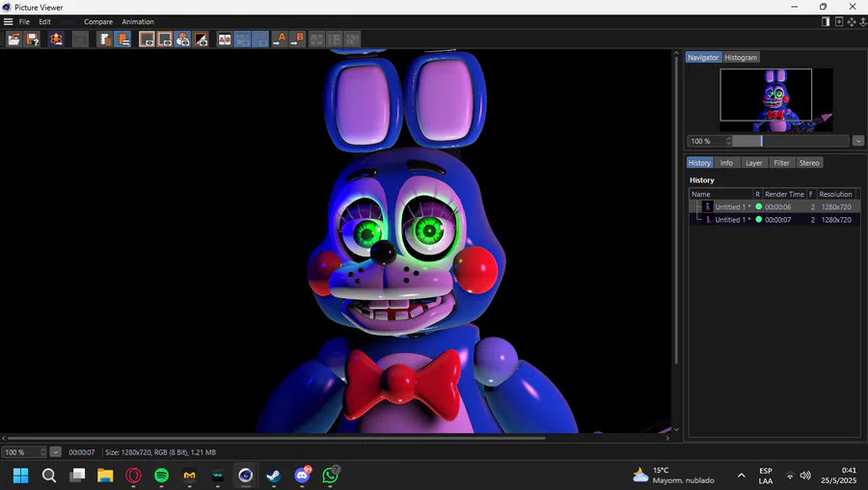
Task: Click the Set as B icon
Action: point(297,40)
